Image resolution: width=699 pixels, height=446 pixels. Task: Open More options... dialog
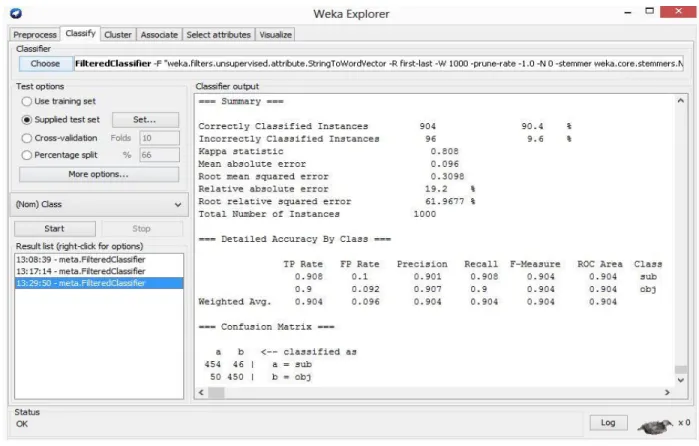pyautogui.click(x=99, y=174)
